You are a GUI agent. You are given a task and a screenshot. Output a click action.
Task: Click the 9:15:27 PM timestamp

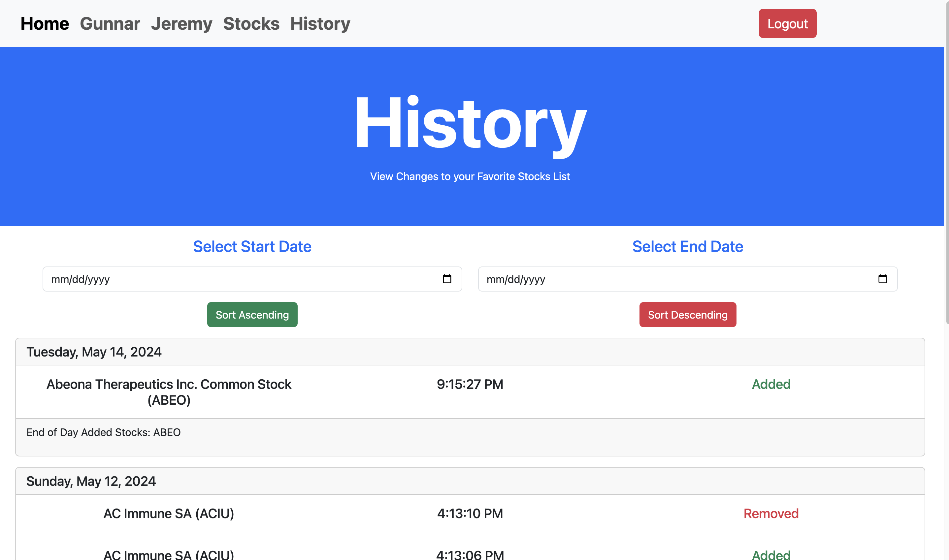(470, 384)
